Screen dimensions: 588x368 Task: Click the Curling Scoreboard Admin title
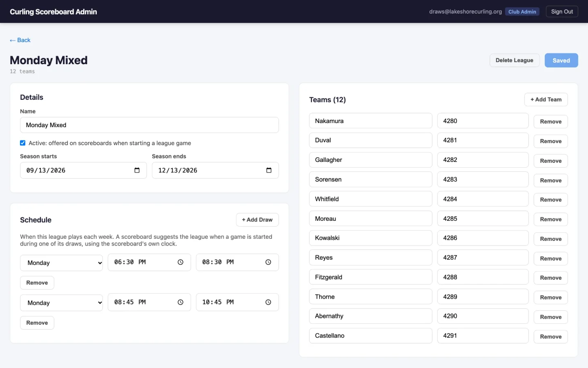click(x=53, y=12)
